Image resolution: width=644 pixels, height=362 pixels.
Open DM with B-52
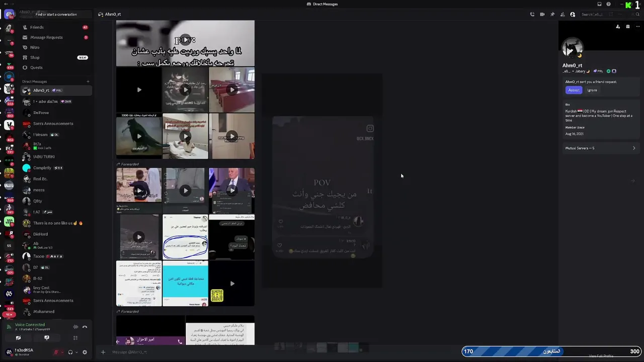pyautogui.click(x=55, y=279)
